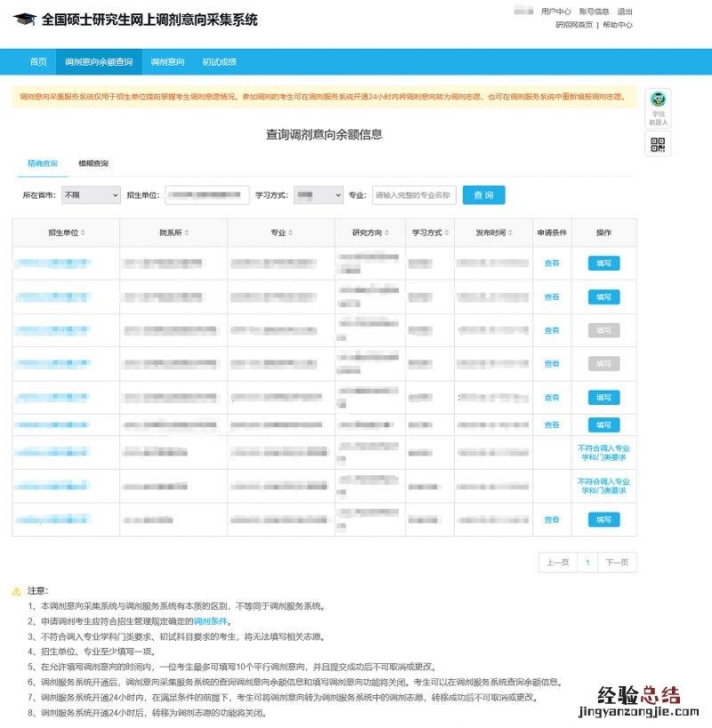Sort table by 发布时间 column arrows
Viewport: 712px width, 728px height.
(511, 233)
